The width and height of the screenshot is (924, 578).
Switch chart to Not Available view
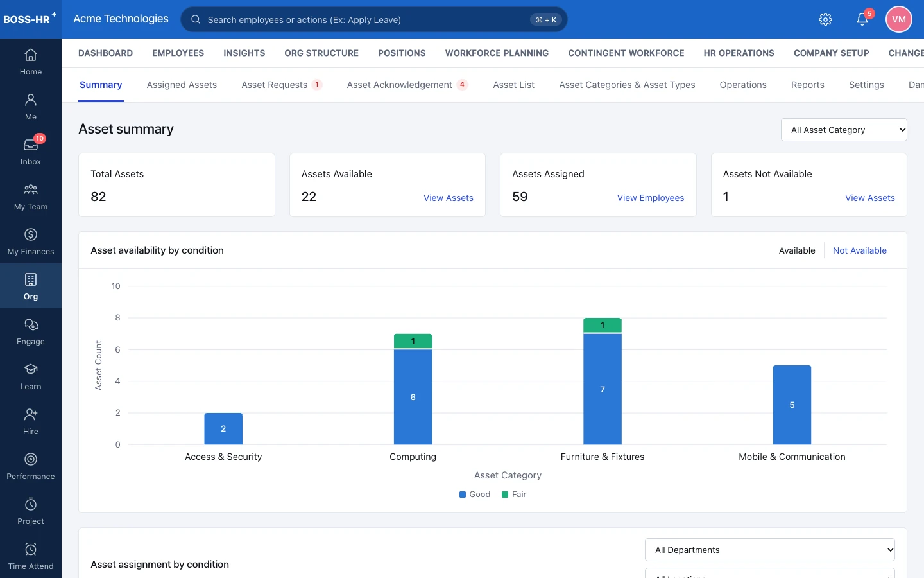coord(860,250)
